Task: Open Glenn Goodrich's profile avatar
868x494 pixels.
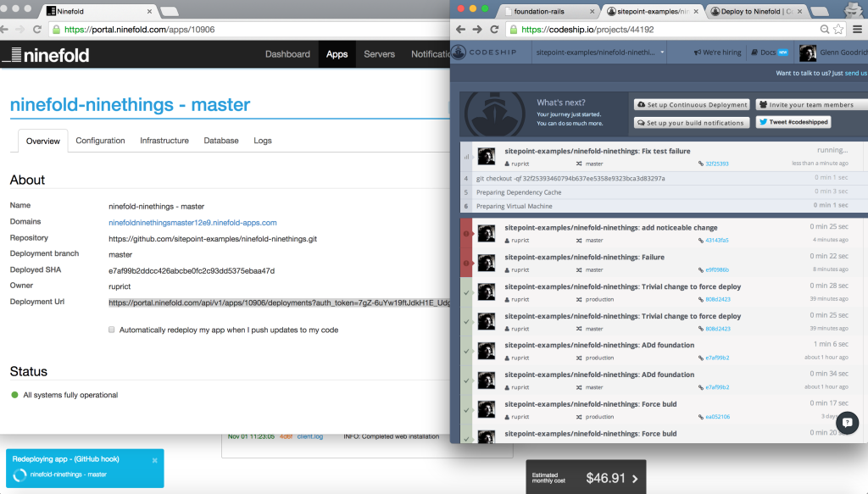Action: point(807,53)
